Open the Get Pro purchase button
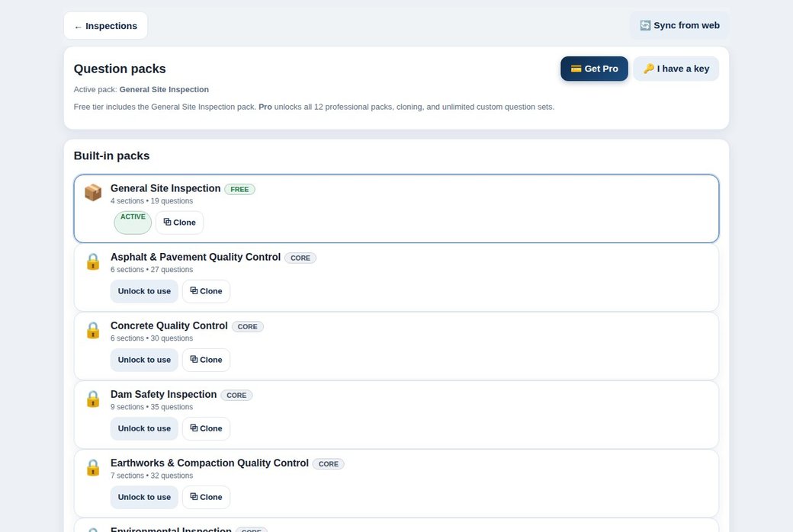The height and width of the screenshot is (532, 793). tap(594, 69)
